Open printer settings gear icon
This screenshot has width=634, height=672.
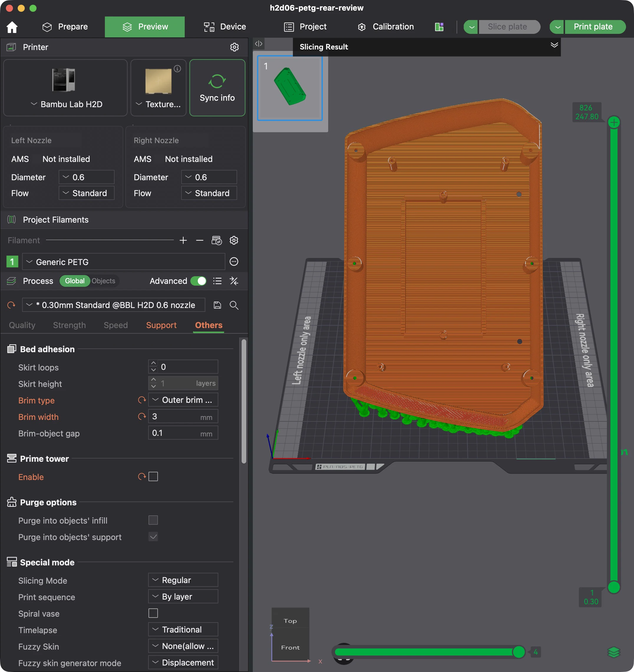(x=234, y=47)
